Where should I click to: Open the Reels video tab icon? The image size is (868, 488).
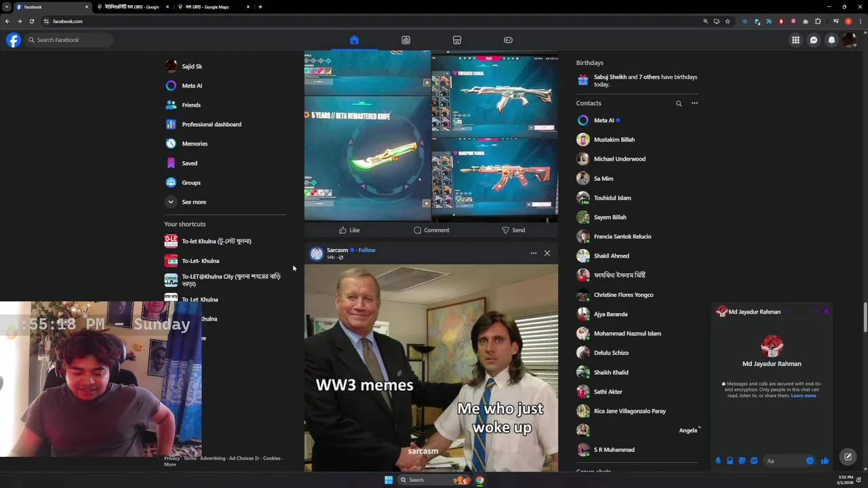click(406, 40)
